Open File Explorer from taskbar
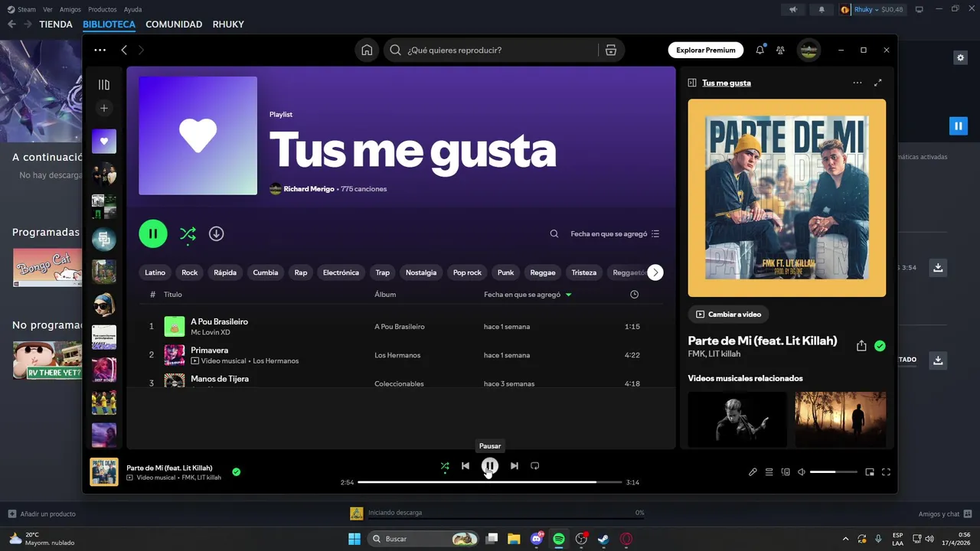 tap(514, 539)
